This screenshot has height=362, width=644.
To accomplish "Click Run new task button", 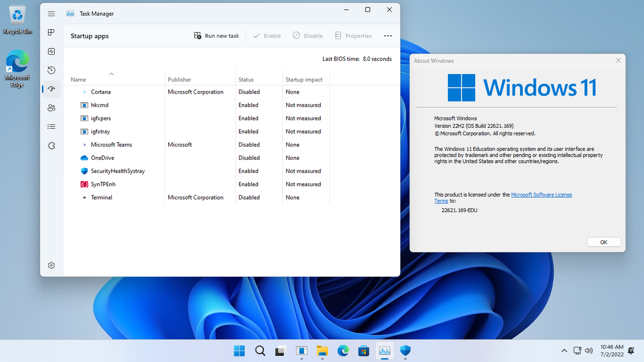I will click(216, 36).
